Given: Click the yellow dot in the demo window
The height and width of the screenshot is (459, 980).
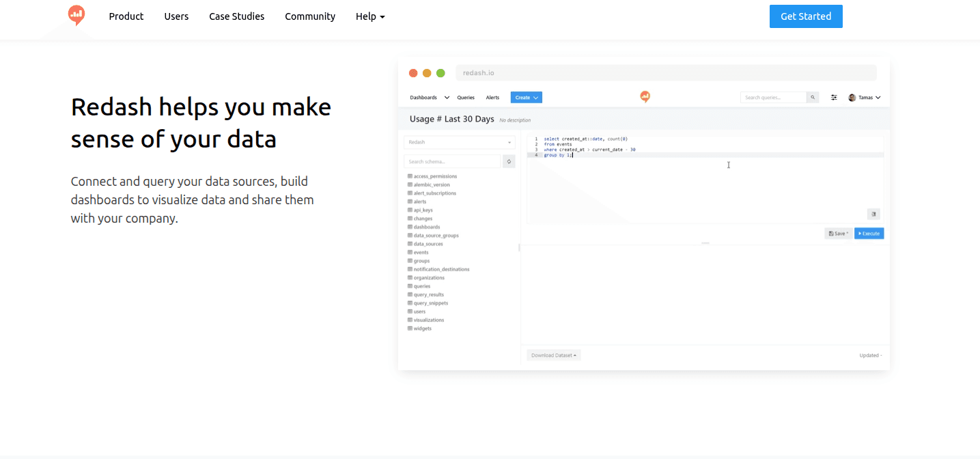Looking at the screenshot, I should 427,73.
